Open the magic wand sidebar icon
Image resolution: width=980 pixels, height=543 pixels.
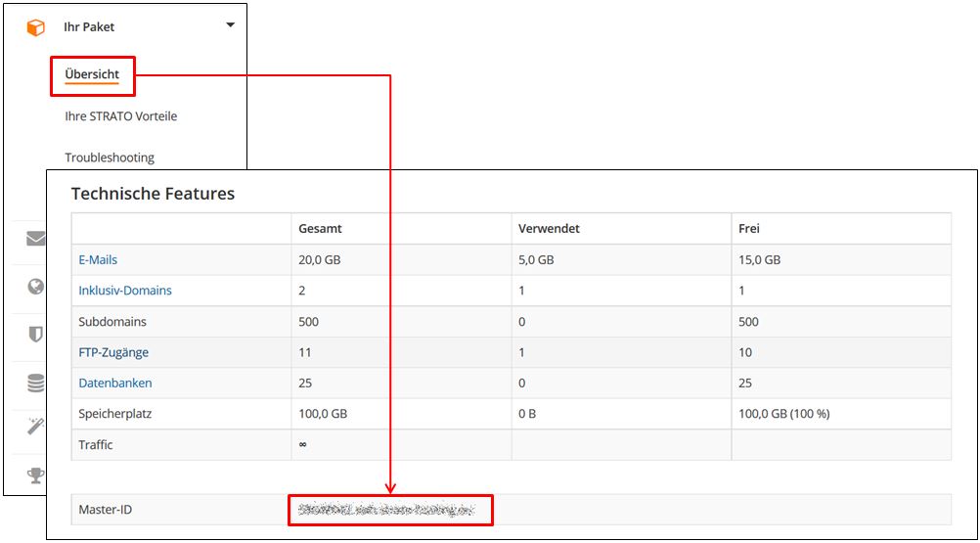click(x=35, y=427)
